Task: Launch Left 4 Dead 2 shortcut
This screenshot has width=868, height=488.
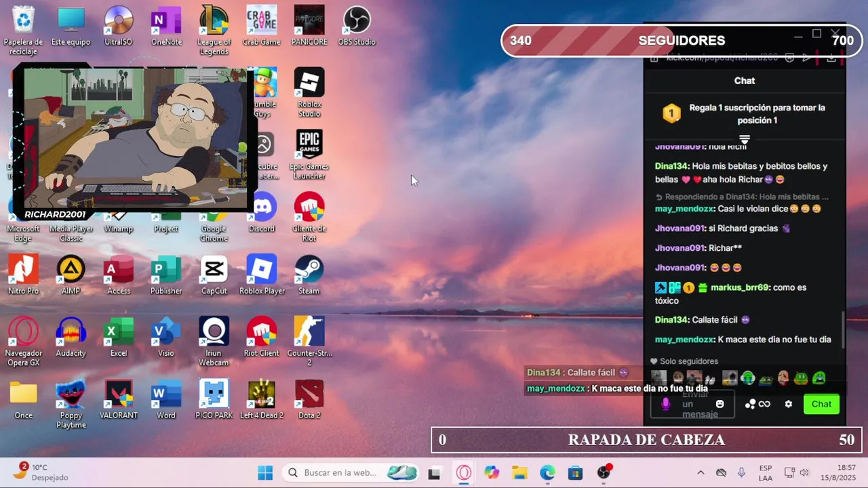Action: (262, 400)
